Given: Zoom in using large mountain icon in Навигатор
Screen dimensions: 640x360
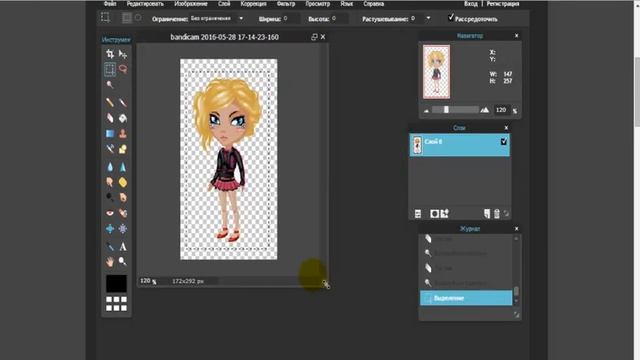Looking at the screenshot, I should tap(485, 110).
